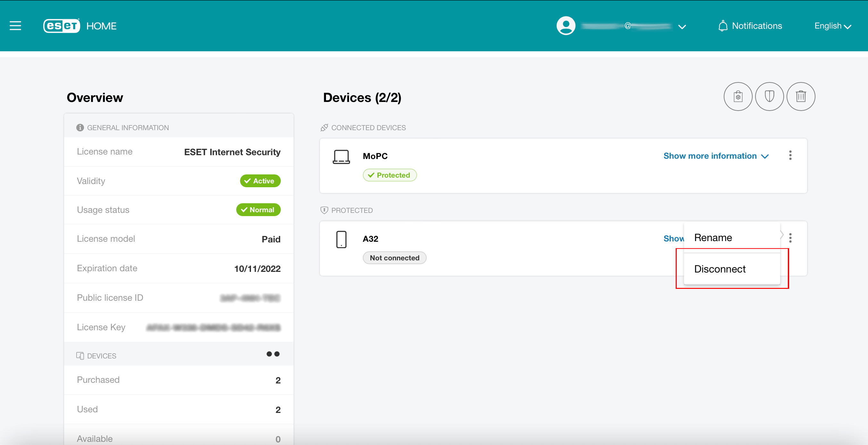Click the General Information info icon
The height and width of the screenshot is (445, 868).
pos(80,127)
